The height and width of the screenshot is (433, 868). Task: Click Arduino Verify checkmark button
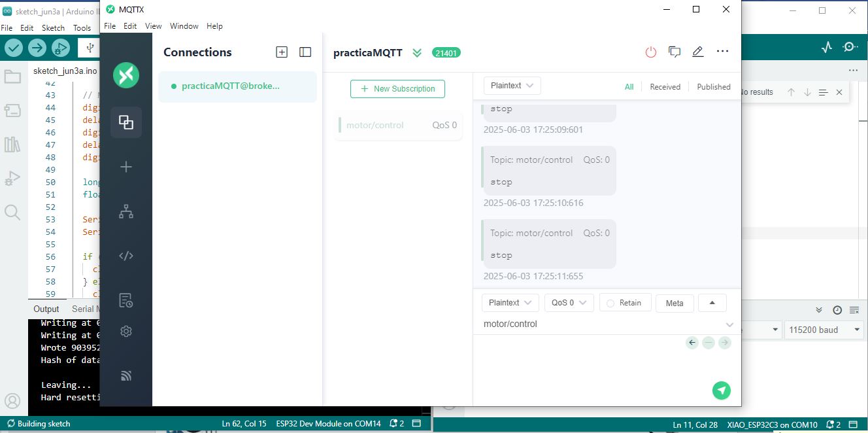click(14, 48)
